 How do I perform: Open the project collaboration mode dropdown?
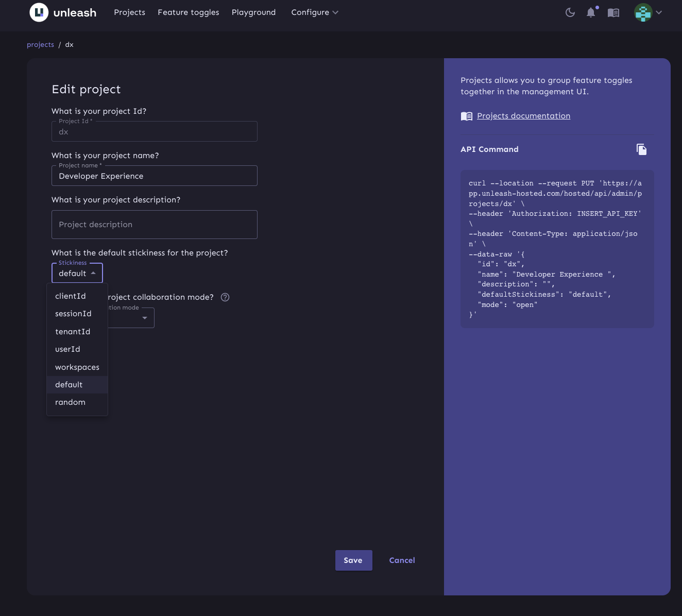(x=145, y=318)
